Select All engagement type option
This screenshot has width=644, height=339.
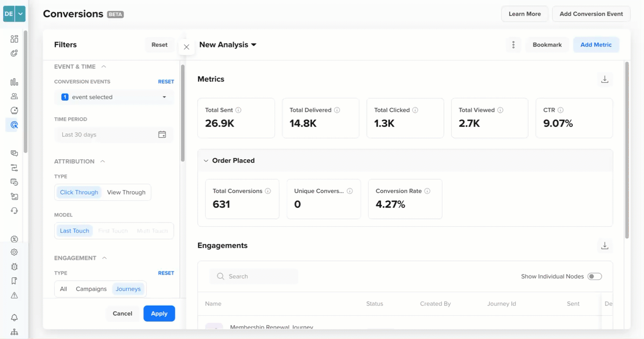64,289
